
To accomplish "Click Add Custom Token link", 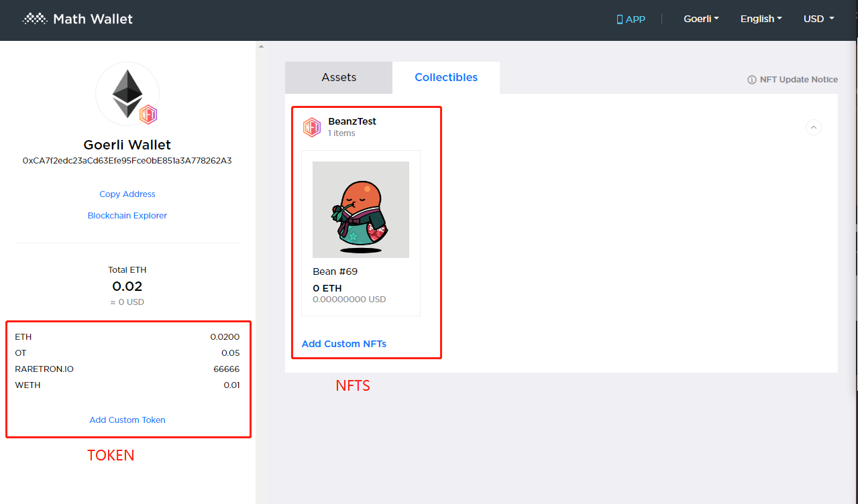I will pos(127,420).
